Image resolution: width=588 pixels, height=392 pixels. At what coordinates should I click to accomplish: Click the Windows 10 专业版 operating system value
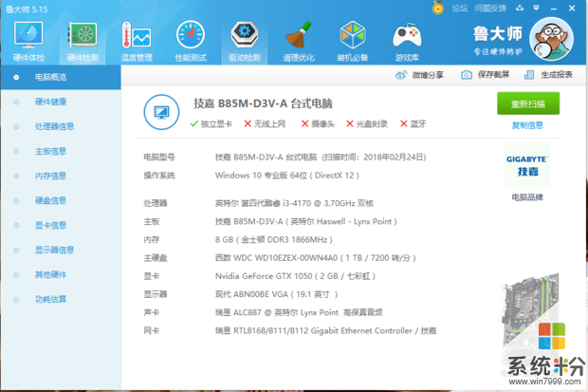pos(287,176)
